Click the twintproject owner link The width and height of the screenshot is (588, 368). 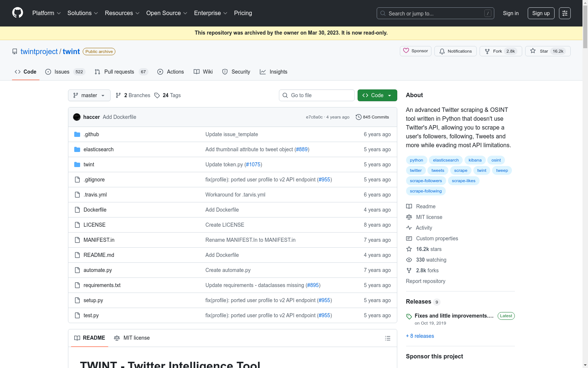click(x=39, y=52)
